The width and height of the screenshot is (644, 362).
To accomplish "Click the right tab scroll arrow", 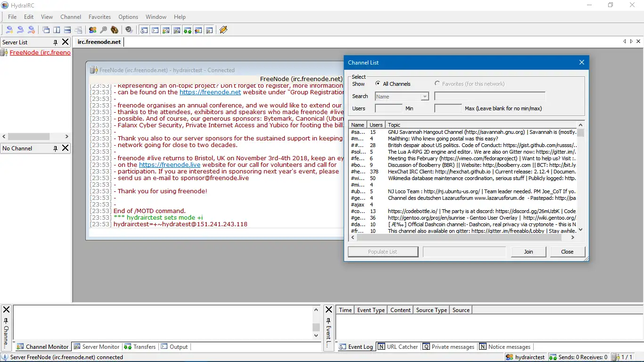I will click(631, 41).
